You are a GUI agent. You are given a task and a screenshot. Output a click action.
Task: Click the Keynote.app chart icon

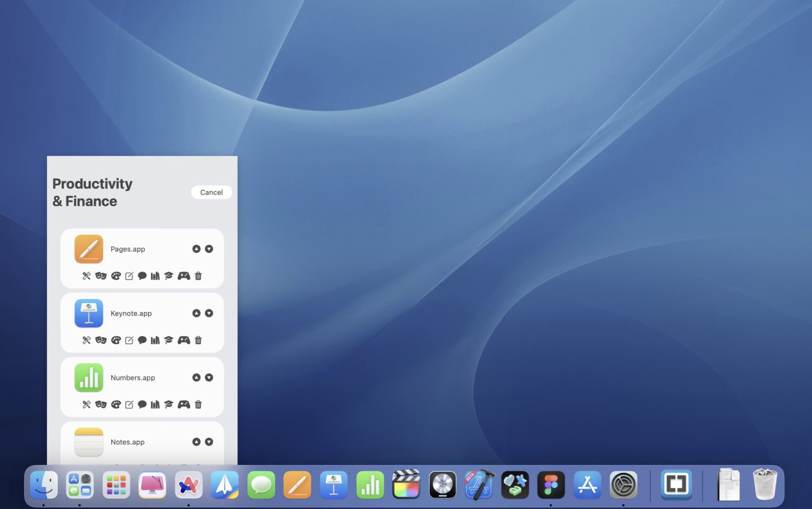[155, 340]
